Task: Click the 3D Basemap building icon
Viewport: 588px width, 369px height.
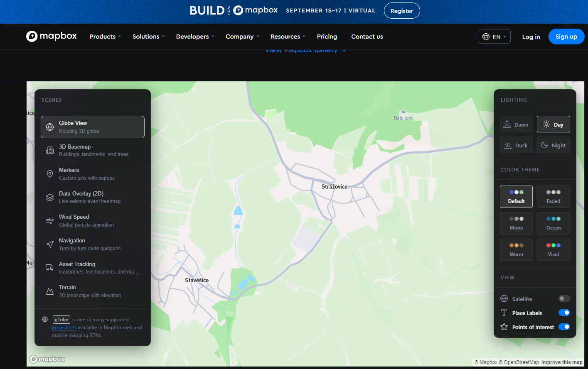Action: pos(50,150)
